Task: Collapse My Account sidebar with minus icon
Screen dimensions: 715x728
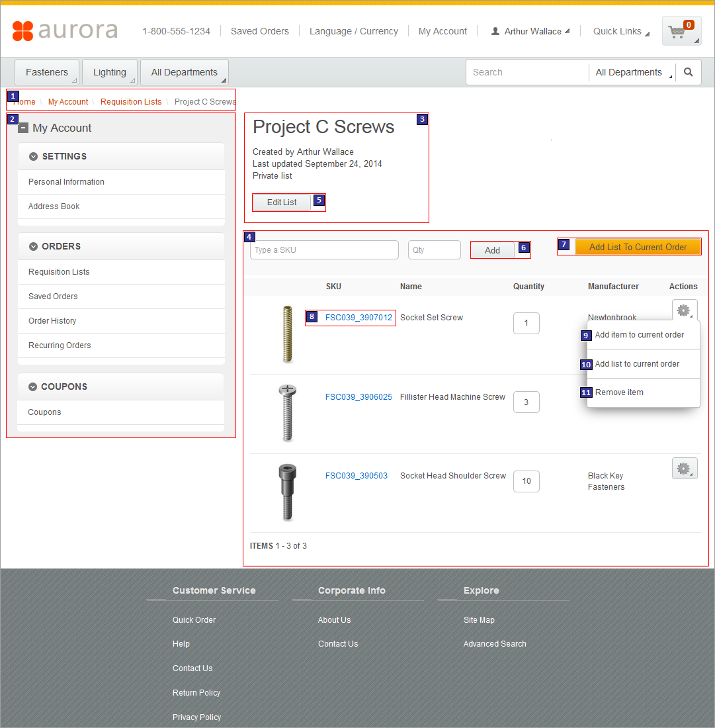Action: 23,128
